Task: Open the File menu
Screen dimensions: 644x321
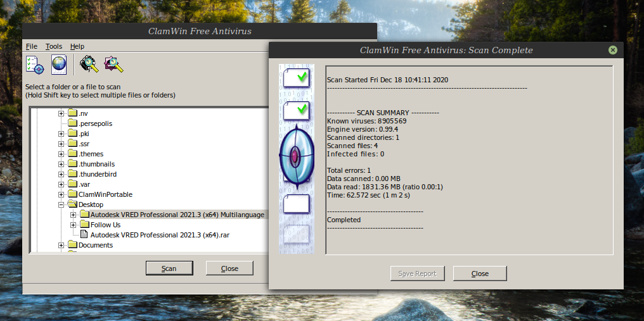Action: (x=32, y=46)
